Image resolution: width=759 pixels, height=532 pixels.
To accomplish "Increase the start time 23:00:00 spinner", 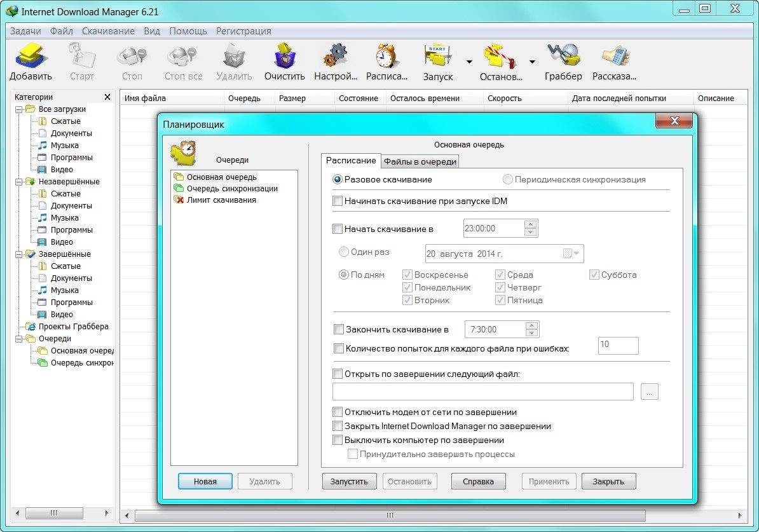I will pos(531,224).
